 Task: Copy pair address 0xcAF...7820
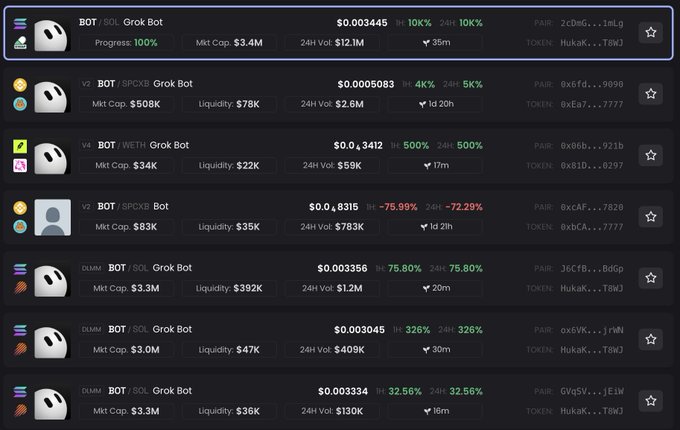(x=592, y=208)
